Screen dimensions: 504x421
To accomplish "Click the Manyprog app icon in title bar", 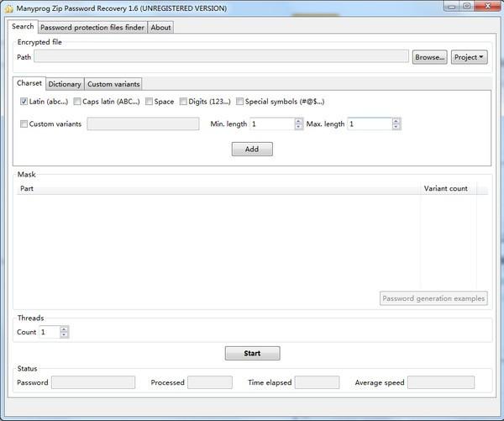I will (8, 8).
